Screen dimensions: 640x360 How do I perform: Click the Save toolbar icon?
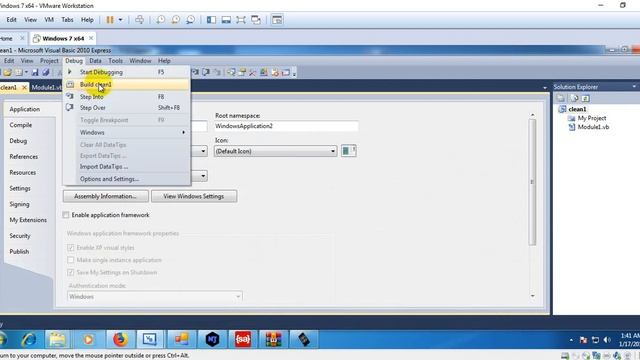[35, 72]
